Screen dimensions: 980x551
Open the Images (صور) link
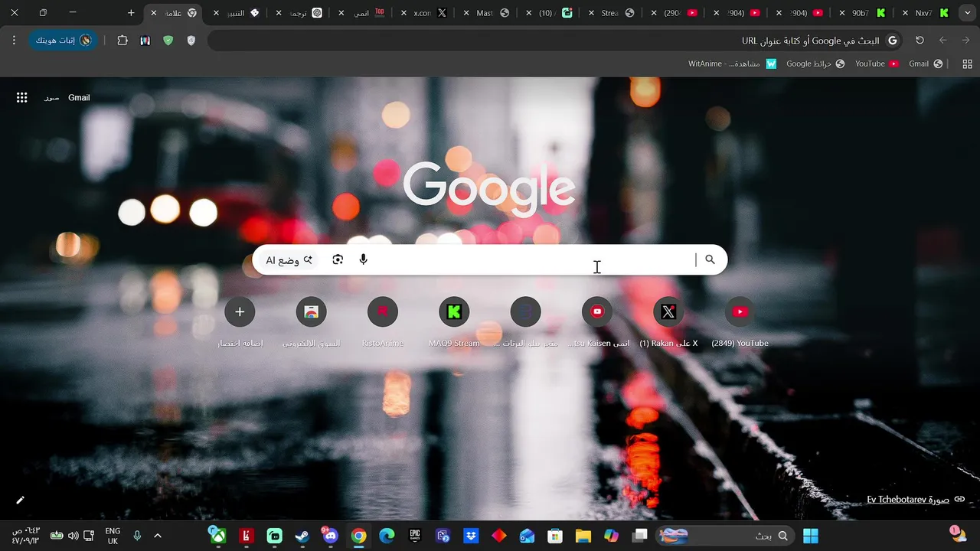(51, 98)
